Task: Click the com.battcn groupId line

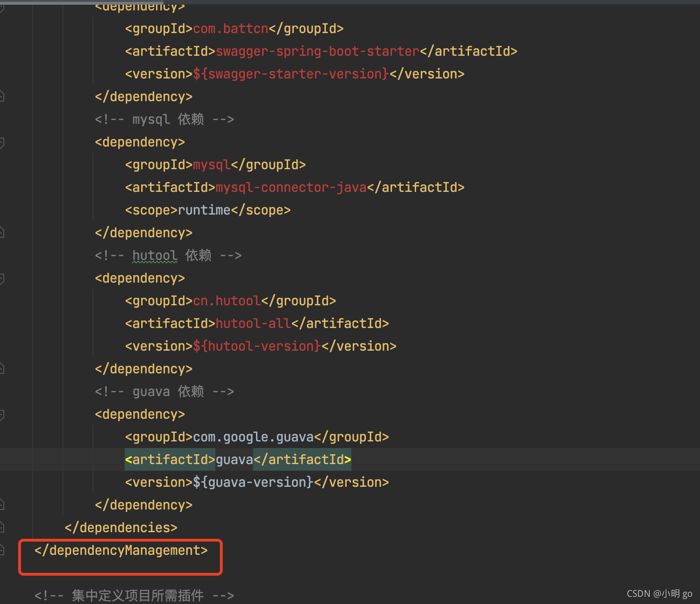Action: tap(234, 29)
